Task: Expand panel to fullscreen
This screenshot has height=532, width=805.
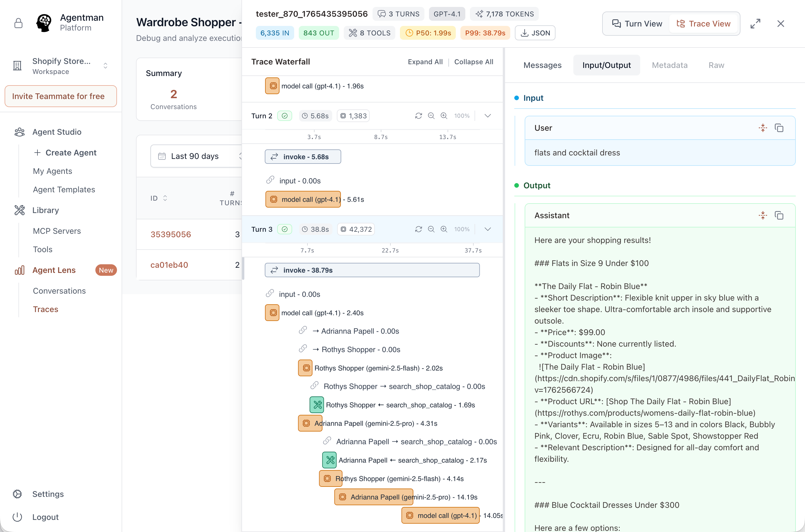Action: pyautogui.click(x=755, y=24)
